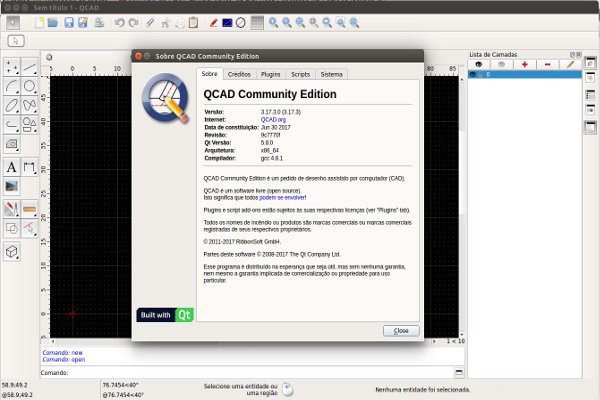The height and width of the screenshot is (400, 600).
Task: Open the Sistema tab
Action: [331, 74]
